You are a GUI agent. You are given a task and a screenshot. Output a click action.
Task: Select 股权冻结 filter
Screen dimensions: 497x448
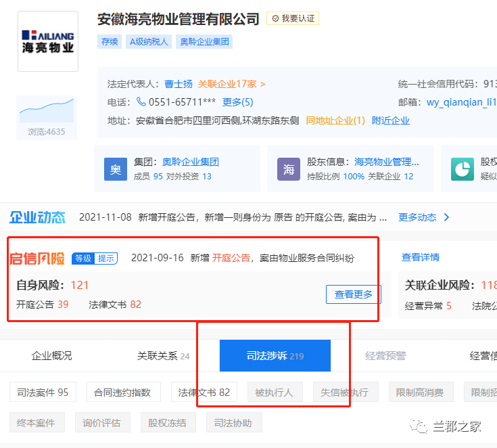pos(167,422)
